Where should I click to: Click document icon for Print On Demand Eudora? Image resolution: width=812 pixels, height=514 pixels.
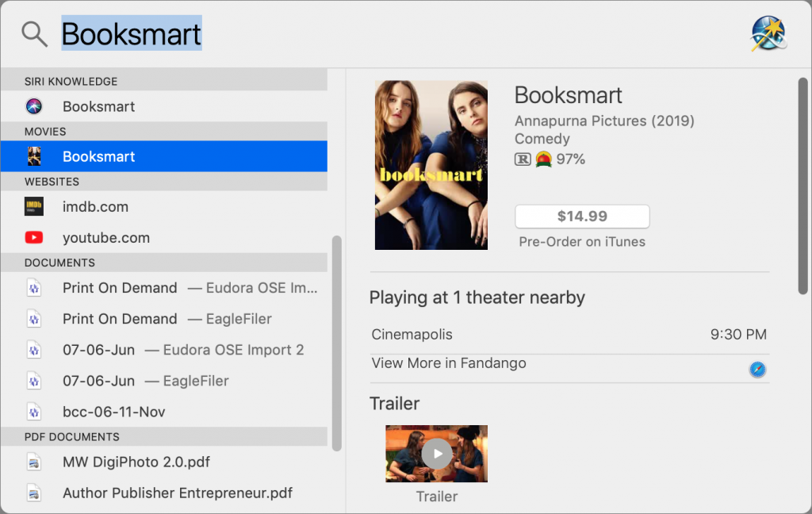(x=34, y=288)
